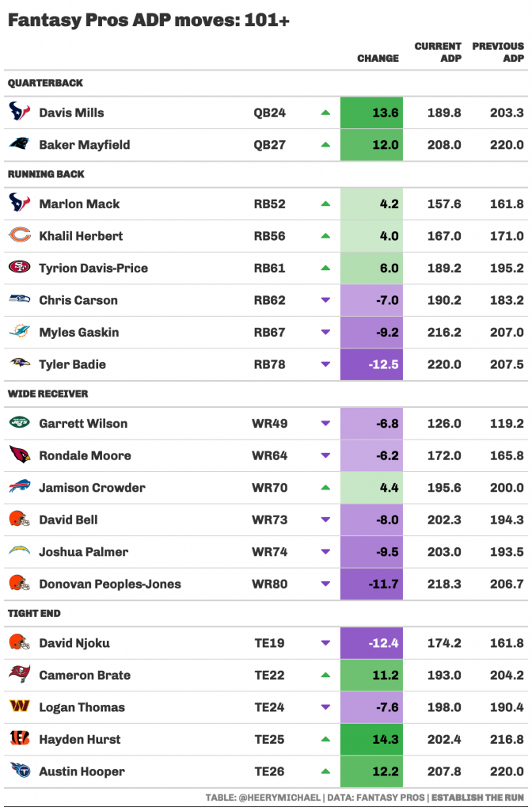Select the green 14.3 change cell

pos(371,739)
